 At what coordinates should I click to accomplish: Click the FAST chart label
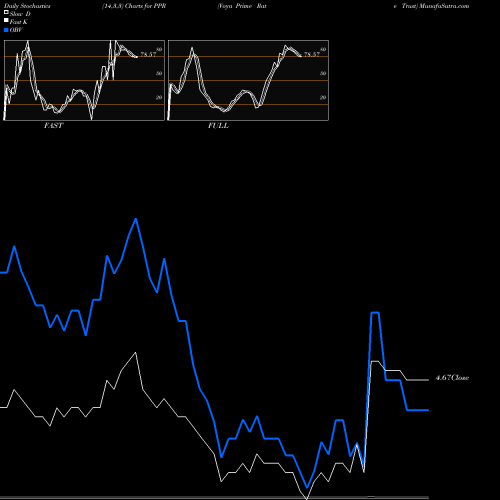pos(53,126)
